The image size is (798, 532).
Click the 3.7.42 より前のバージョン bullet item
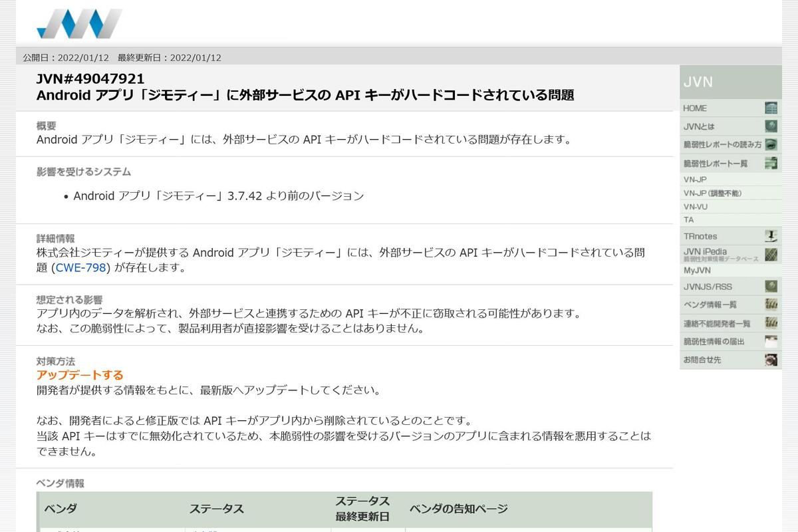[219, 196]
